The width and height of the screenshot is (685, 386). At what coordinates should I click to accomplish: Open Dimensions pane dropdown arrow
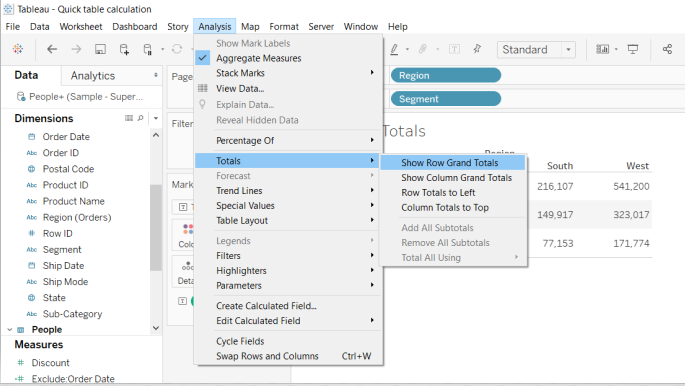[x=156, y=118]
